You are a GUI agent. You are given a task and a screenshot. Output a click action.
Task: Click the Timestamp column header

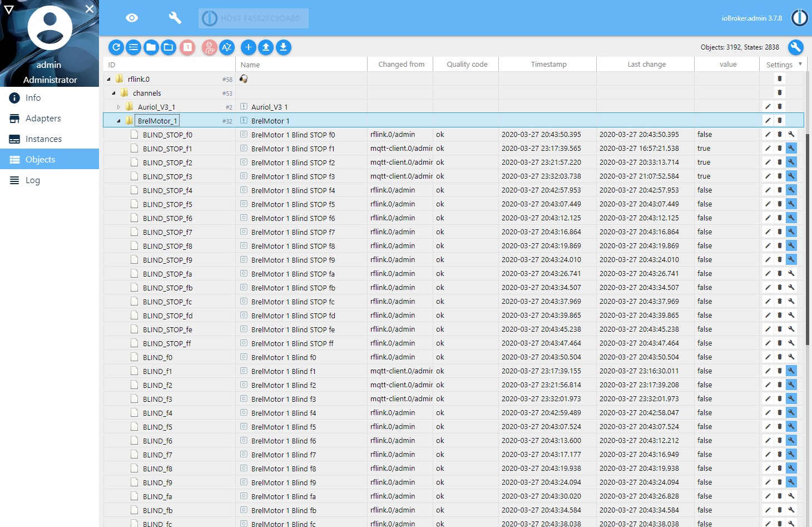pyautogui.click(x=548, y=65)
